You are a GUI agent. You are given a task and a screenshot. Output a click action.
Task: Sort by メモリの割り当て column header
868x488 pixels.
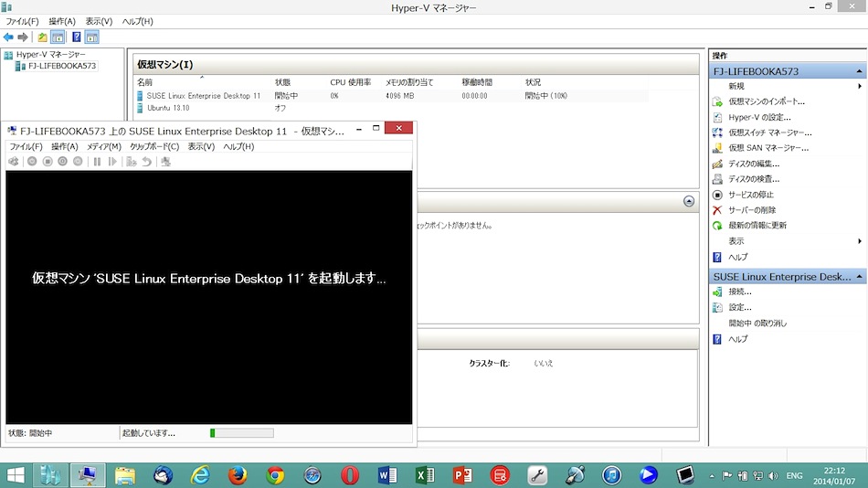pos(409,82)
